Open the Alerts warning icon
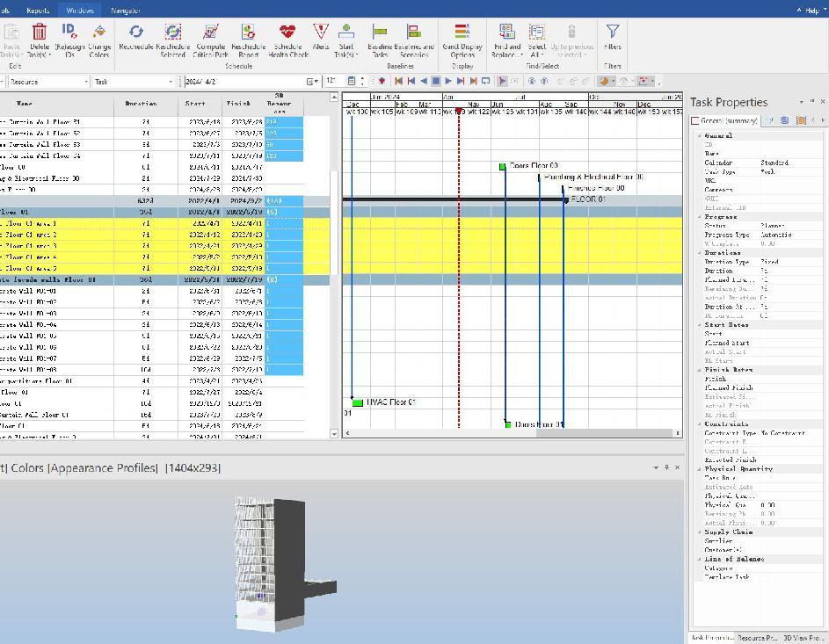Screen dimensions: 829x644 320,32
